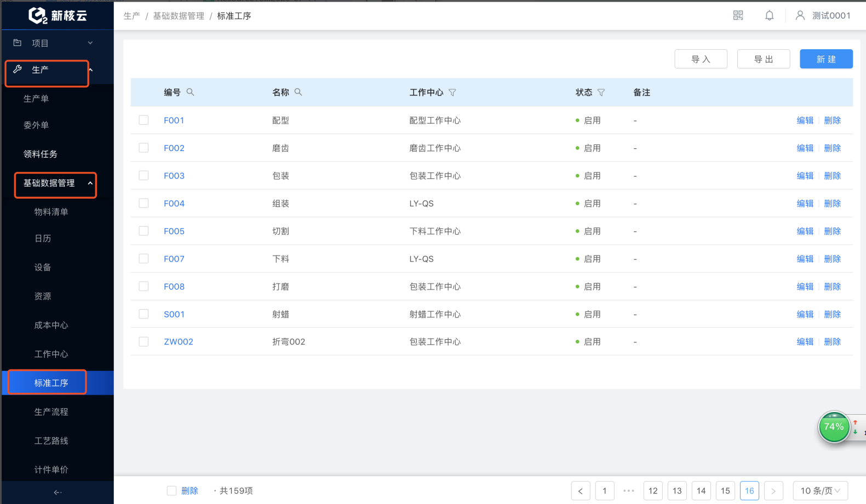Open the F003 code link
Viewport: 866px width, 504px height.
[174, 176]
